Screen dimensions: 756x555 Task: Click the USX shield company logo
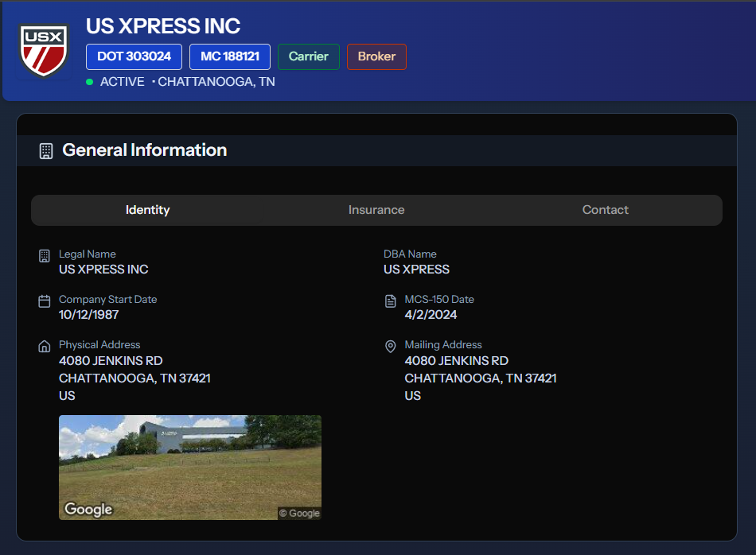pyautogui.click(x=44, y=51)
